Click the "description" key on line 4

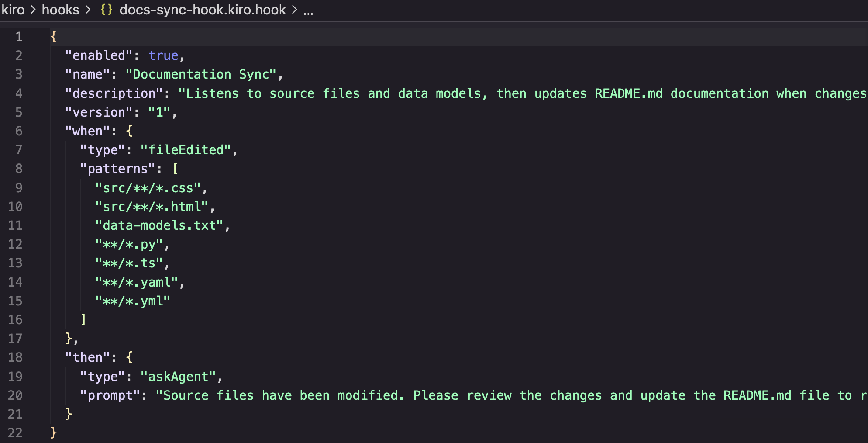pos(114,93)
